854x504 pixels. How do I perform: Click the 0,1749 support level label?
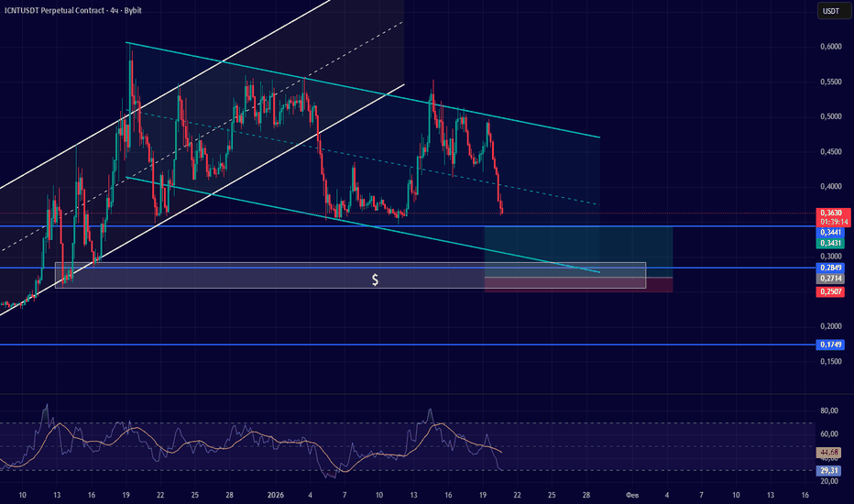[830, 345]
